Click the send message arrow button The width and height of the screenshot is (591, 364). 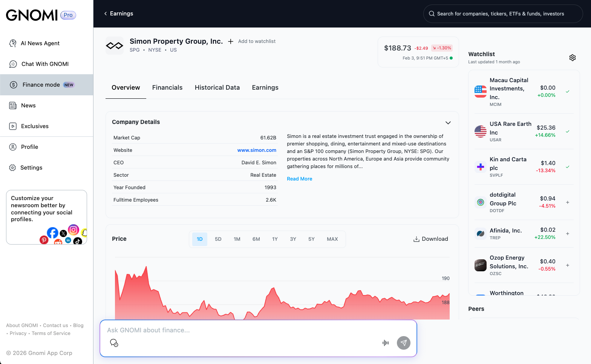(x=403, y=343)
